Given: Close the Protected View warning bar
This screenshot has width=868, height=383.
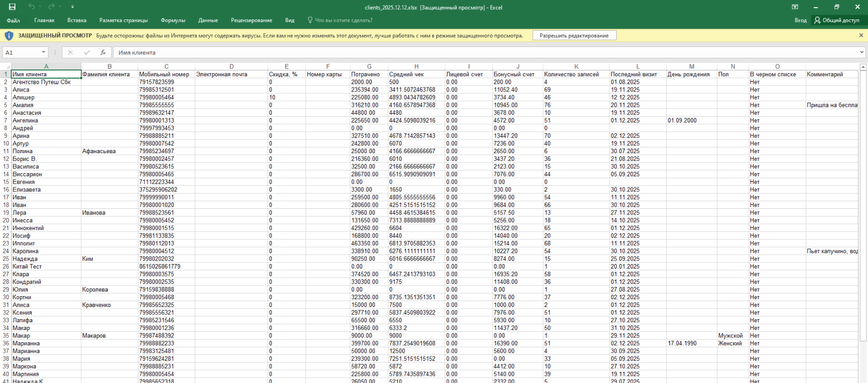Looking at the screenshot, I should (x=861, y=36).
